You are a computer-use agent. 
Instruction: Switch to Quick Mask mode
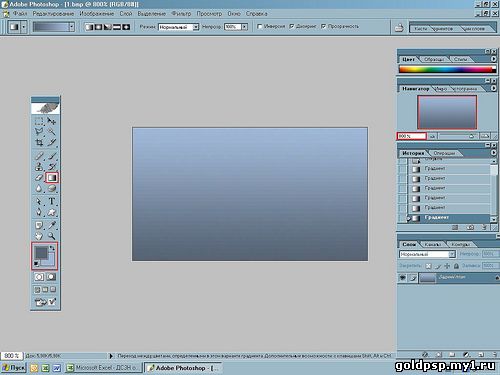click(x=51, y=277)
